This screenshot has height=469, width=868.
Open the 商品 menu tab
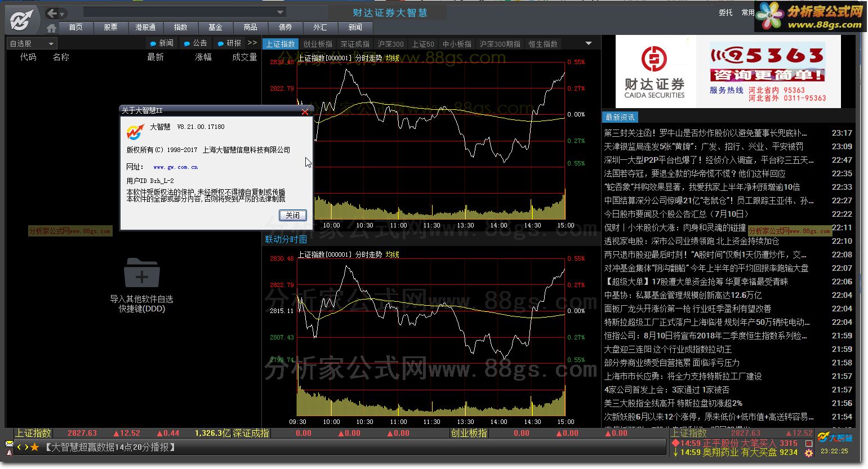coord(250,27)
